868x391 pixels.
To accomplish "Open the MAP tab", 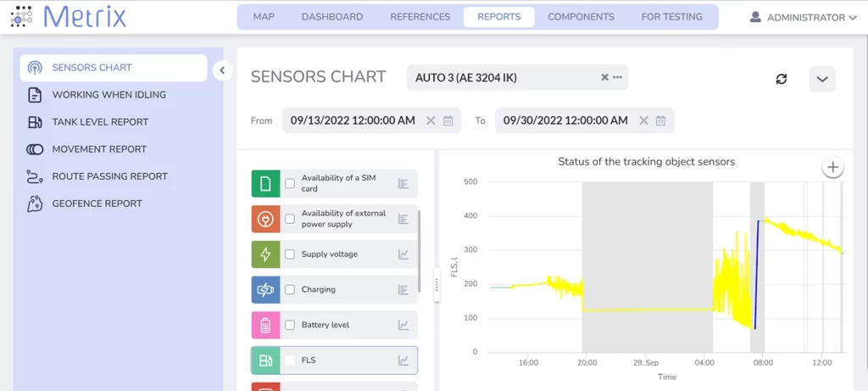I will pyautogui.click(x=264, y=17).
